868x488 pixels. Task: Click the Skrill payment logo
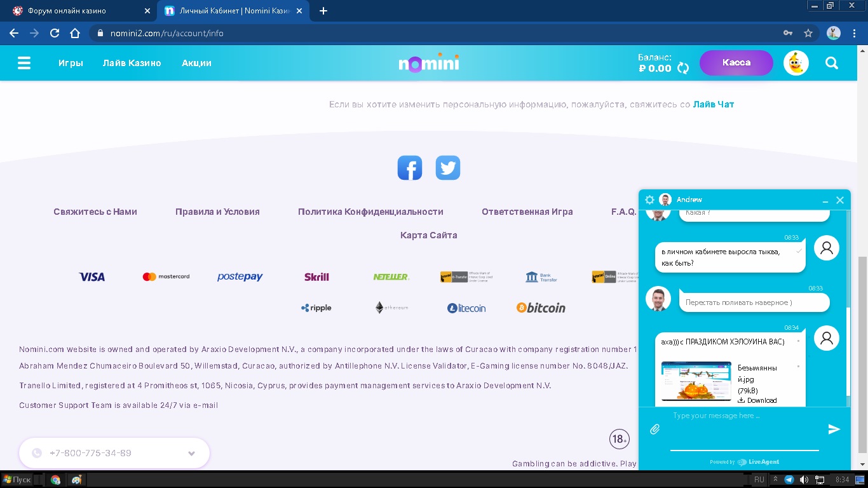point(316,277)
